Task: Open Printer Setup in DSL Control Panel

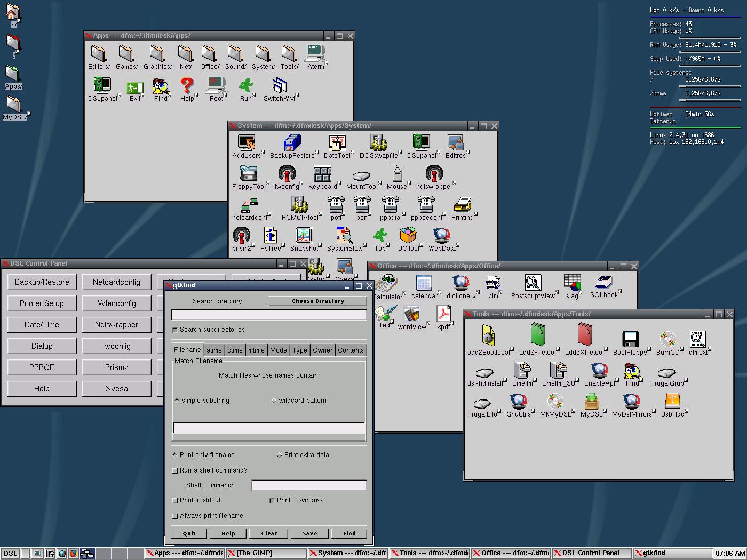Action: click(42, 303)
